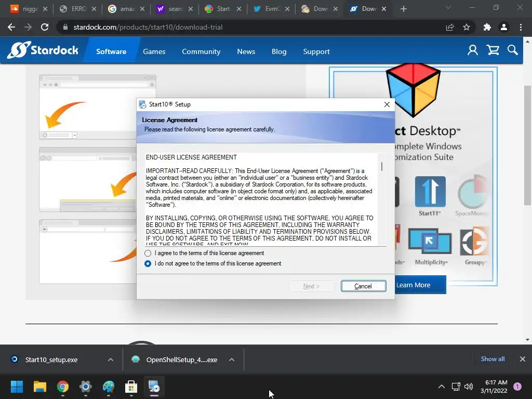Open the Chrome extensions puzzle icon
The height and width of the screenshot is (399, 532).
coord(487,27)
